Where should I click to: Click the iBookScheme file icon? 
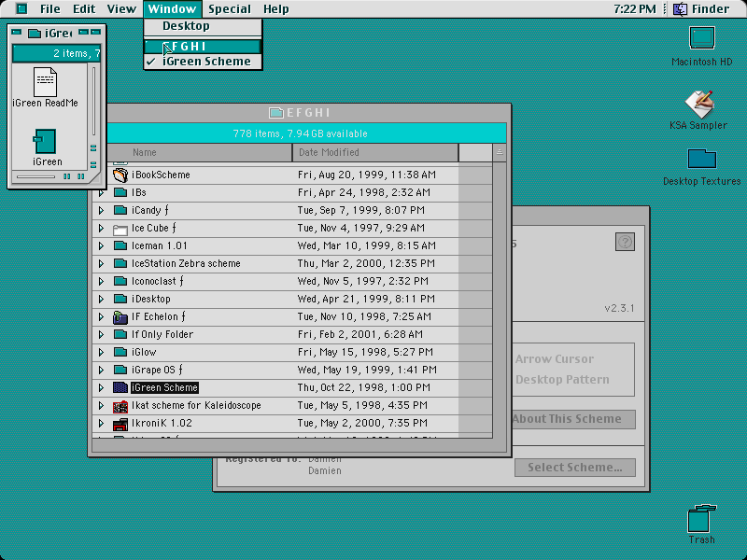pos(120,175)
